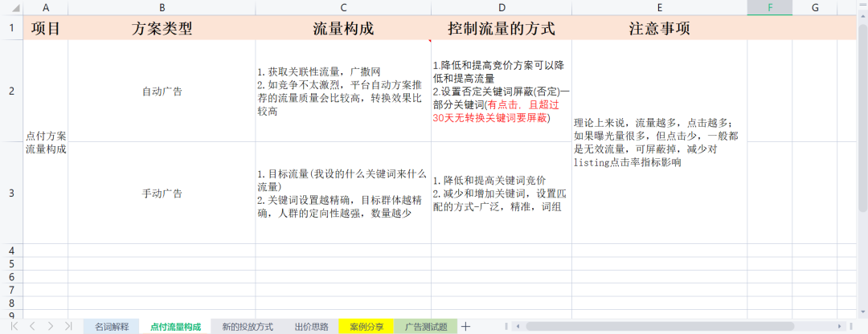This screenshot has width=868, height=334.
Task: Go to last sheet navigation arrow
Action: (68, 326)
